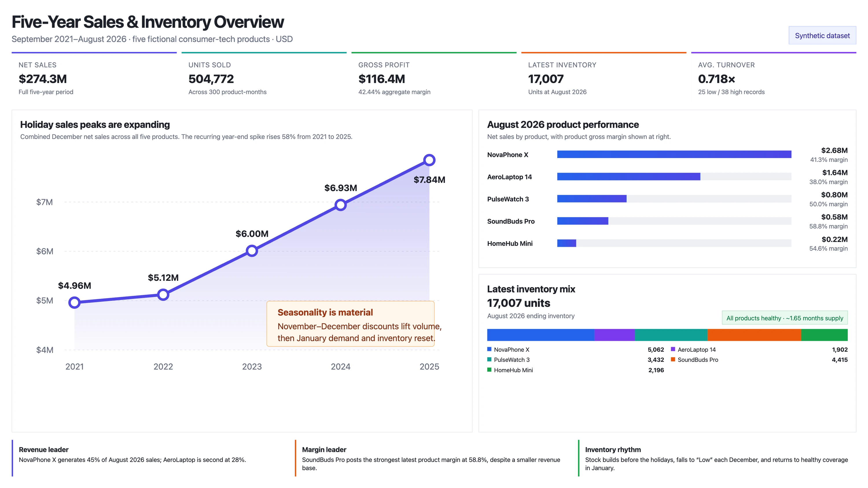The image size is (868, 488).
Task: Click the PulseWatch 3 sales bar
Action: 592,199
